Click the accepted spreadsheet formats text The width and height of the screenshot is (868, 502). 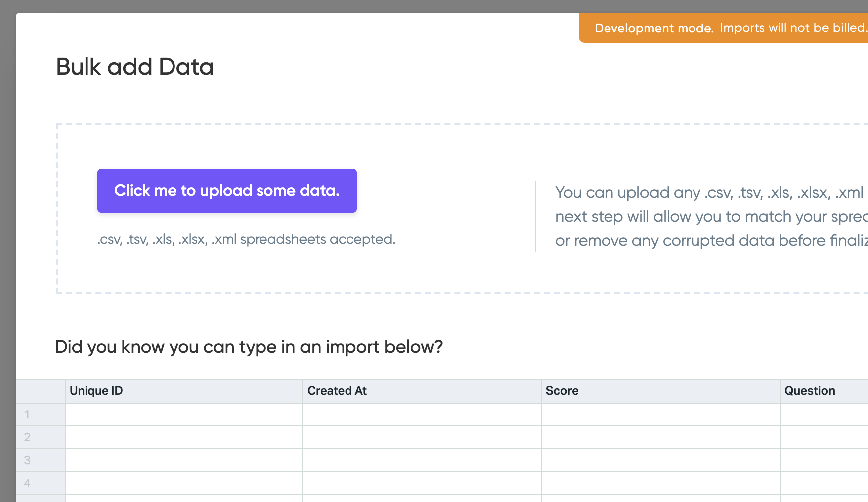coord(247,239)
